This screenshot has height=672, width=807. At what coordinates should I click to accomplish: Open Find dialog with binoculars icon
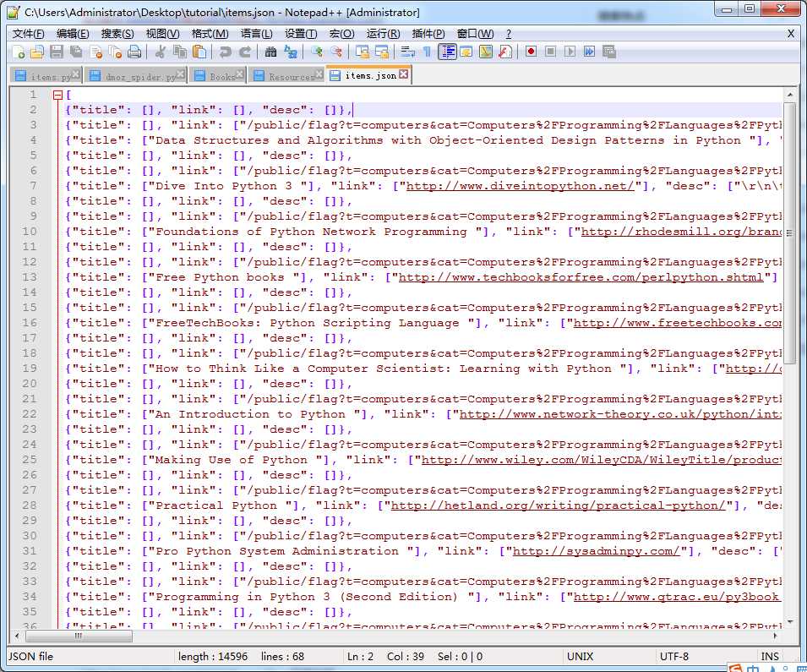coord(270,52)
